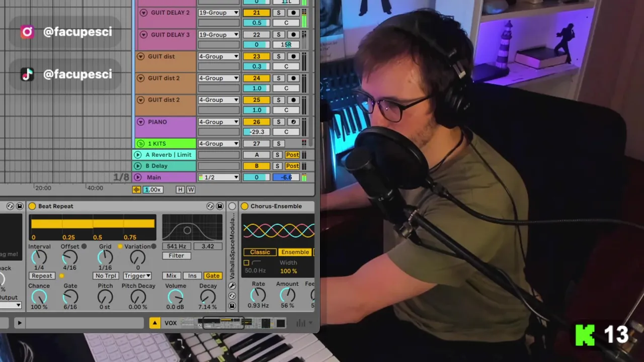Fold the PIANO track

pos(140,122)
